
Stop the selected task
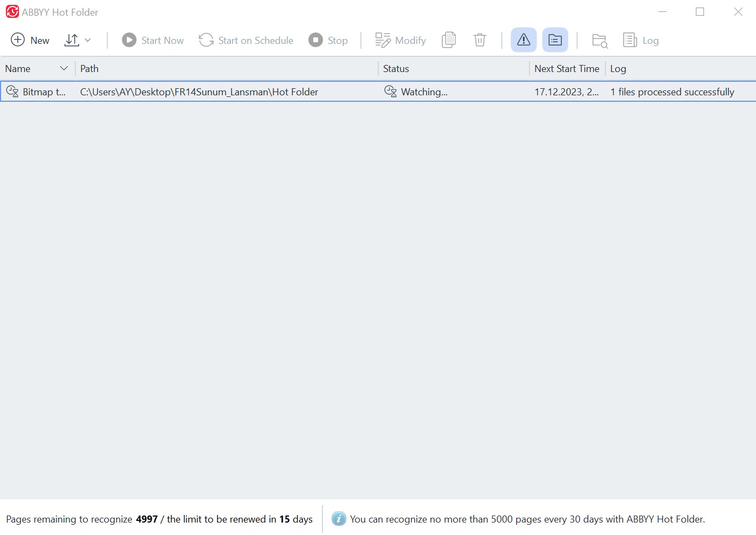click(x=328, y=40)
